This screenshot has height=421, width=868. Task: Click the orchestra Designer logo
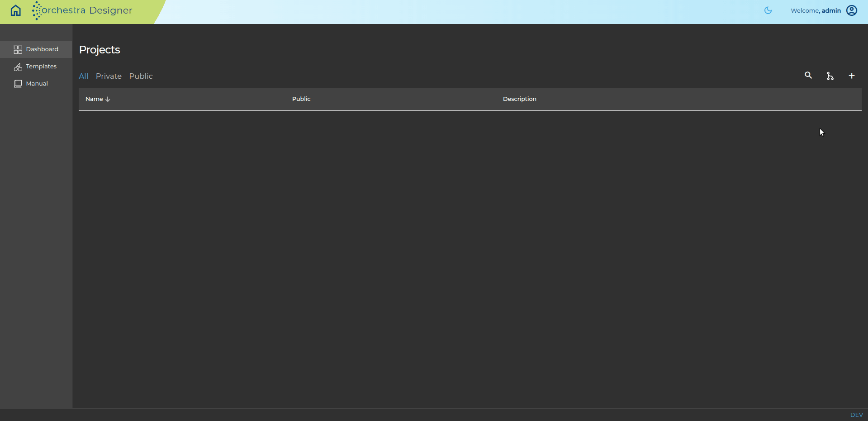pos(82,10)
